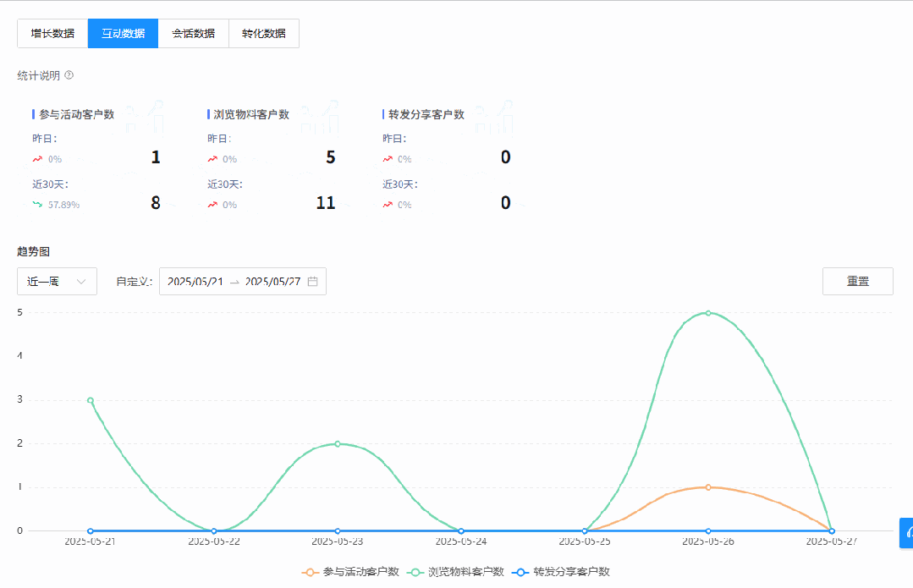Hide the 浏览物料客户数 line via legend
Viewport: 913px width, 588px height.
point(456,572)
